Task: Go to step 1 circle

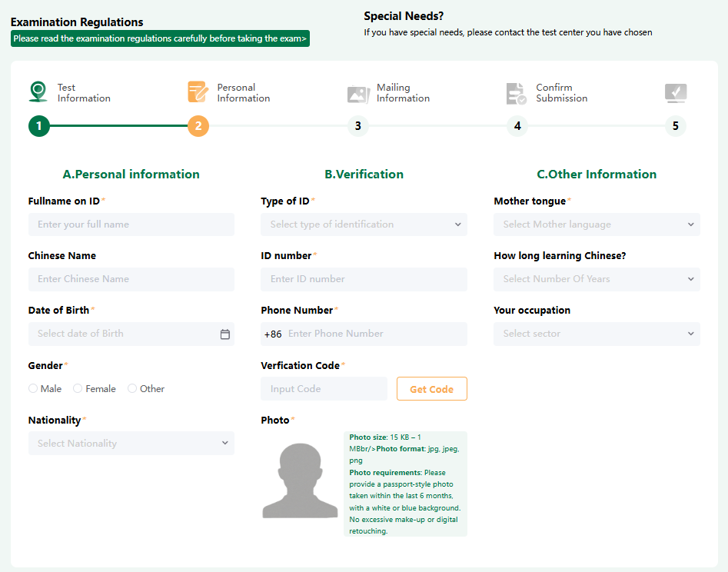Action: click(x=39, y=126)
